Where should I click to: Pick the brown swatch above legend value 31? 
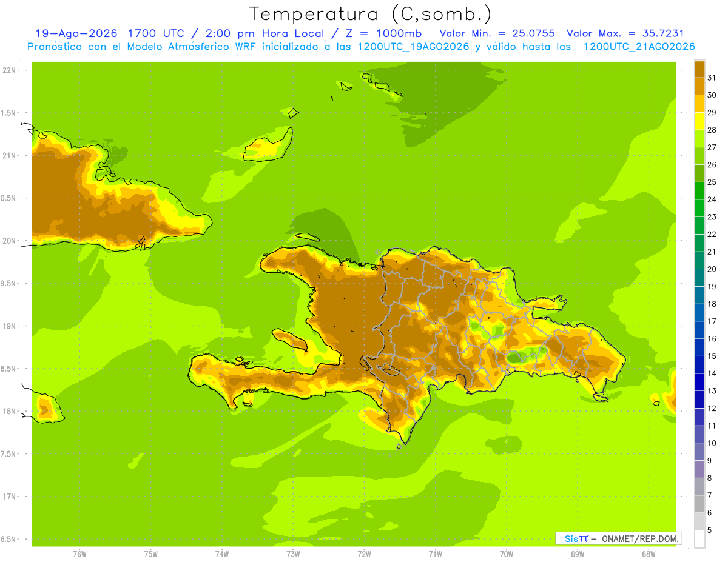point(699,69)
